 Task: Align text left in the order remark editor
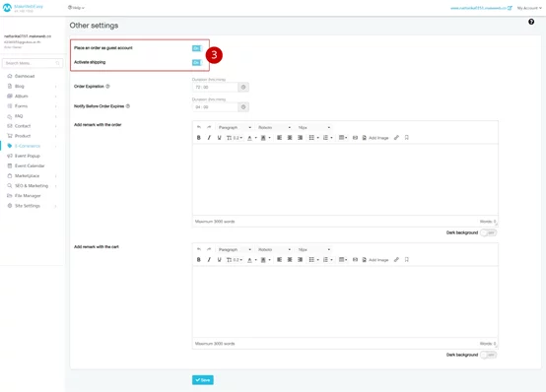click(x=279, y=138)
